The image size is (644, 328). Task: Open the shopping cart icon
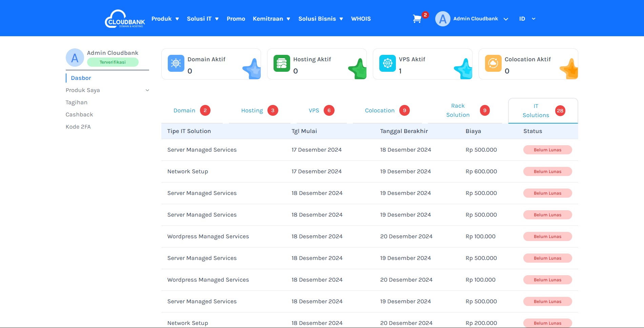[x=417, y=19]
